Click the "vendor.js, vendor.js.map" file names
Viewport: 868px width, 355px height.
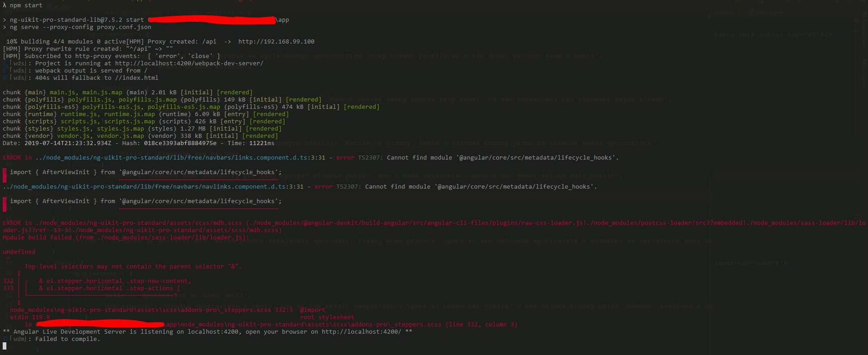coord(100,136)
